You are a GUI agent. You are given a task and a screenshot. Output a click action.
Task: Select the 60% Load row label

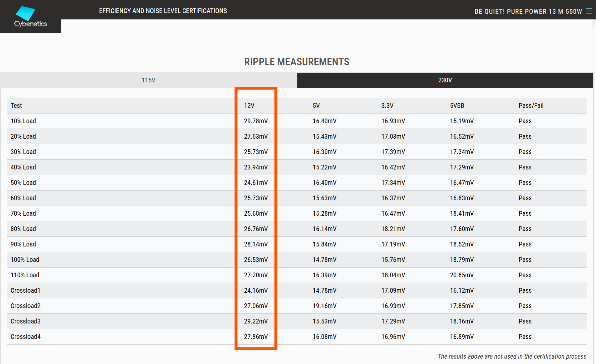pyautogui.click(x=23, y=198)
